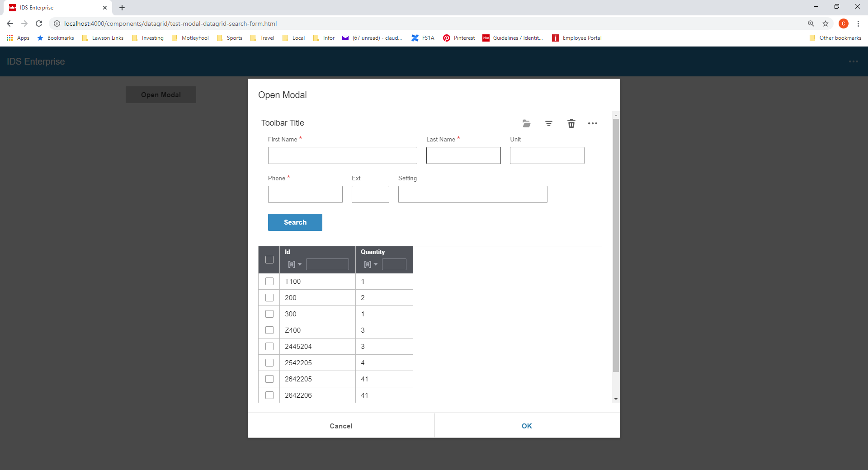Viewport: 868px width, 470px height.
Task: Check the row checkbox for 2445204
Action: click(x=269, y=347)
